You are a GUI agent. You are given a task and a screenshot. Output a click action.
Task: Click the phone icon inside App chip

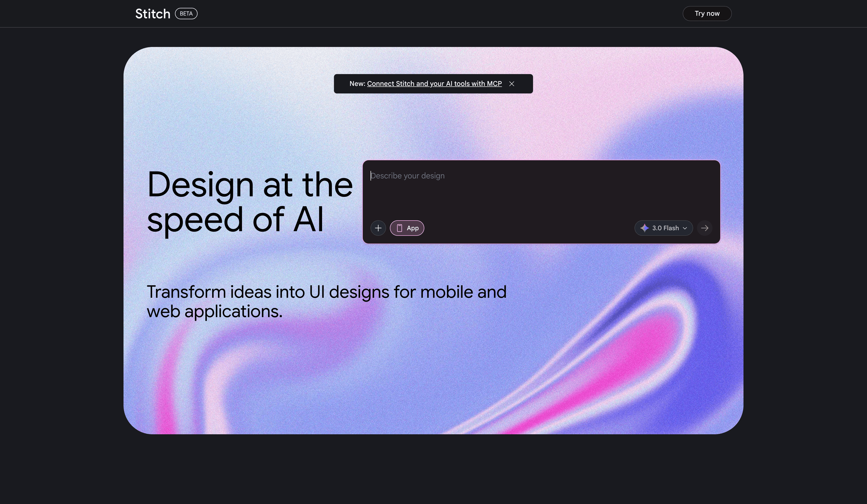399,228
